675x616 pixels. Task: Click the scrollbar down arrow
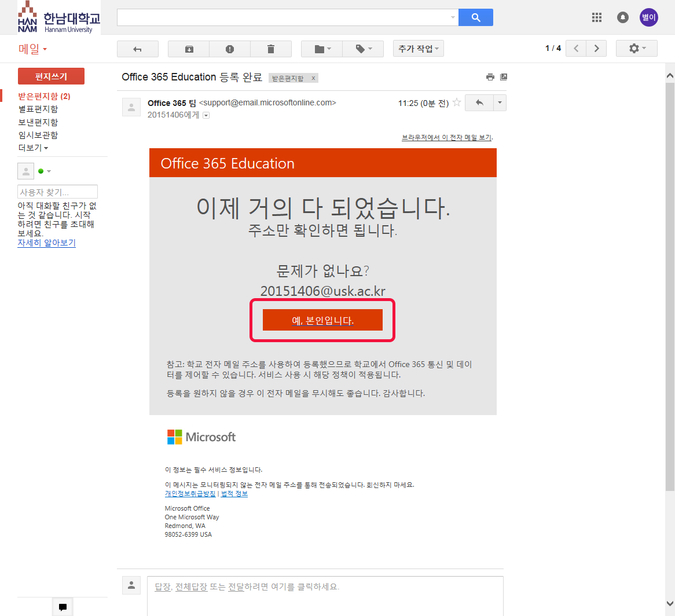point(670,603)
